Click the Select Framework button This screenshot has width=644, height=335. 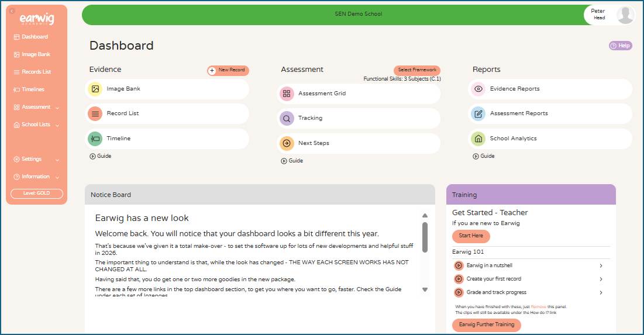pyautogui.click(x=417, y=70)
